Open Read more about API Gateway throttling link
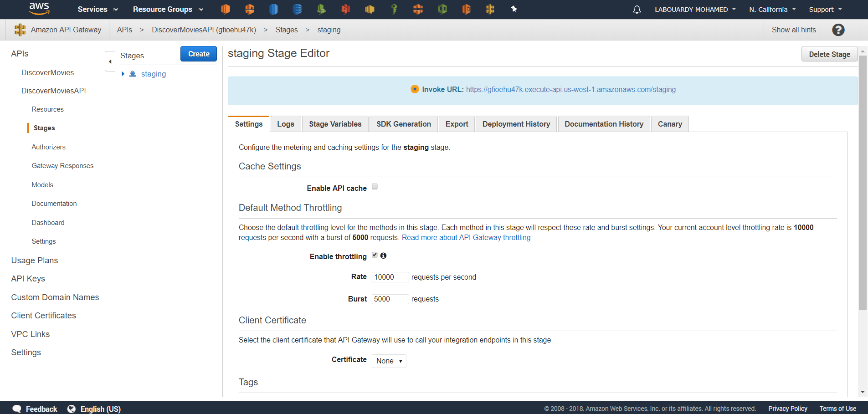This screenshot has width=868, height=414. point(466,237)
